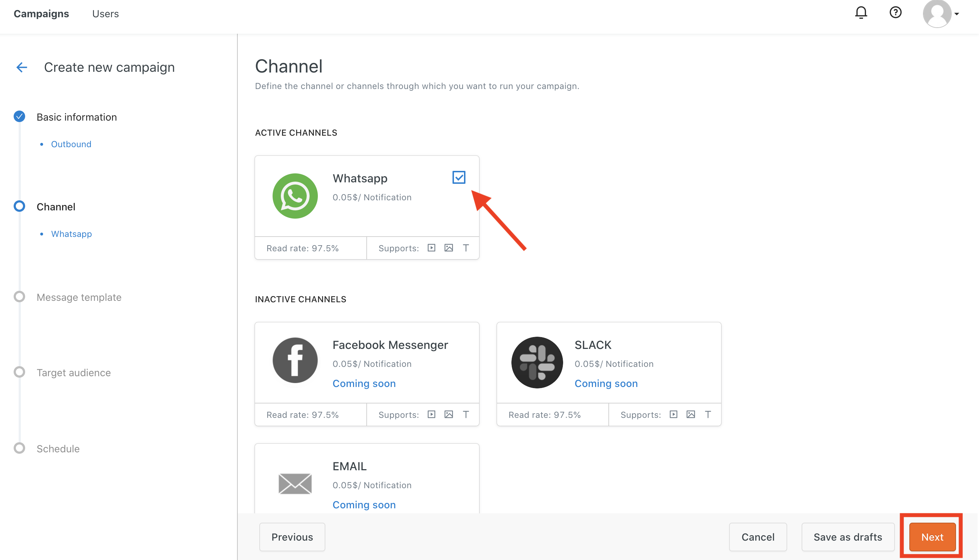Click the SLACK logo icon
Viewport: 979px width, 560px height.
[x=537, y=362]
